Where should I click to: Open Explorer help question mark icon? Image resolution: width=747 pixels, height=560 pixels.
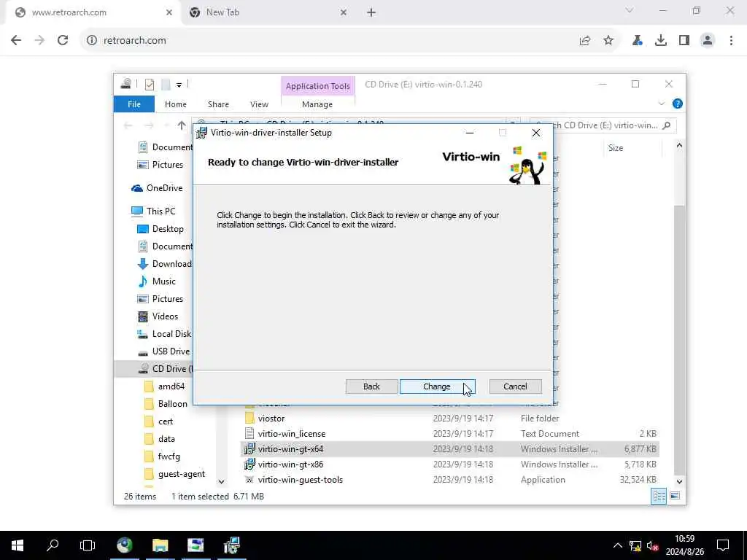[677, 104]
